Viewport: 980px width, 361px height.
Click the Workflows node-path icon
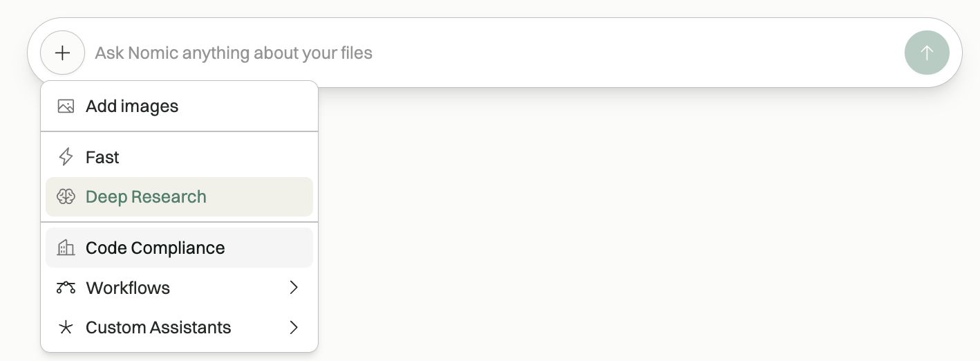pyautogui.click(x=66, y=288)
